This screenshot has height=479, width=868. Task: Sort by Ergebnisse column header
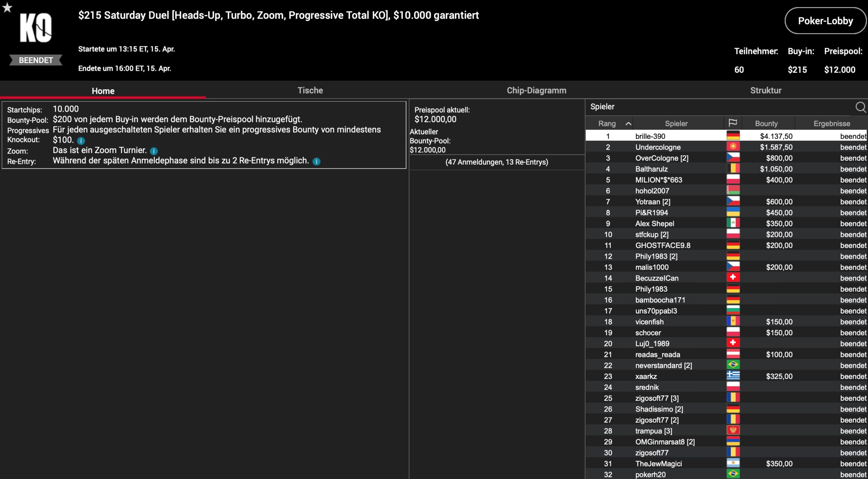[x=831, y=124]
